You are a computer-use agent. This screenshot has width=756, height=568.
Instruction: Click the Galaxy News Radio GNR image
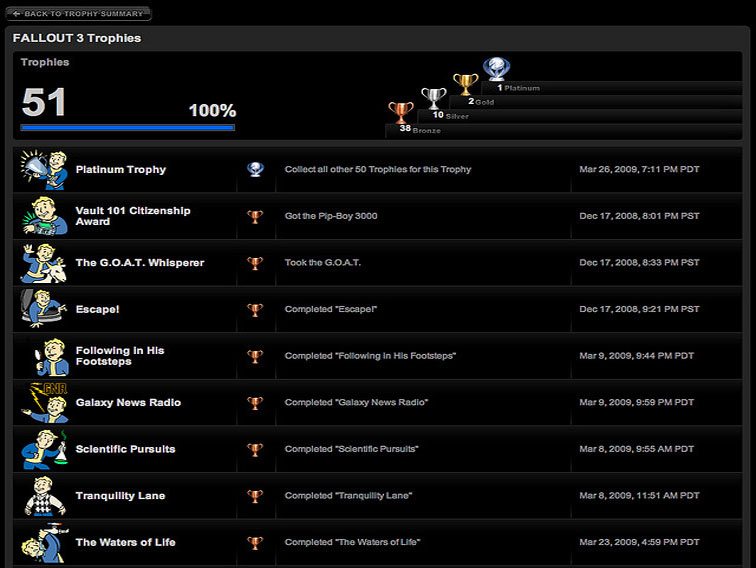point(44,403)
